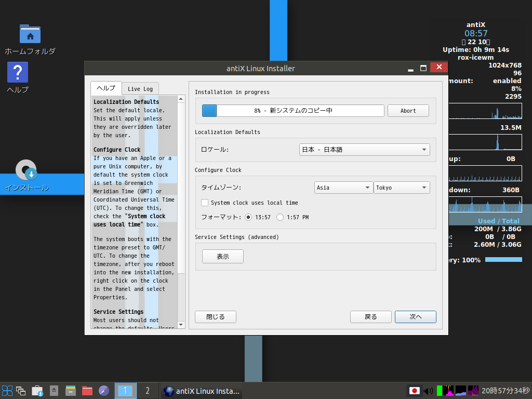Image resolution: width=532 pixels, height=399 pixels.
Task: Open the speaker volume tray icon
Action: click(429, 391)
